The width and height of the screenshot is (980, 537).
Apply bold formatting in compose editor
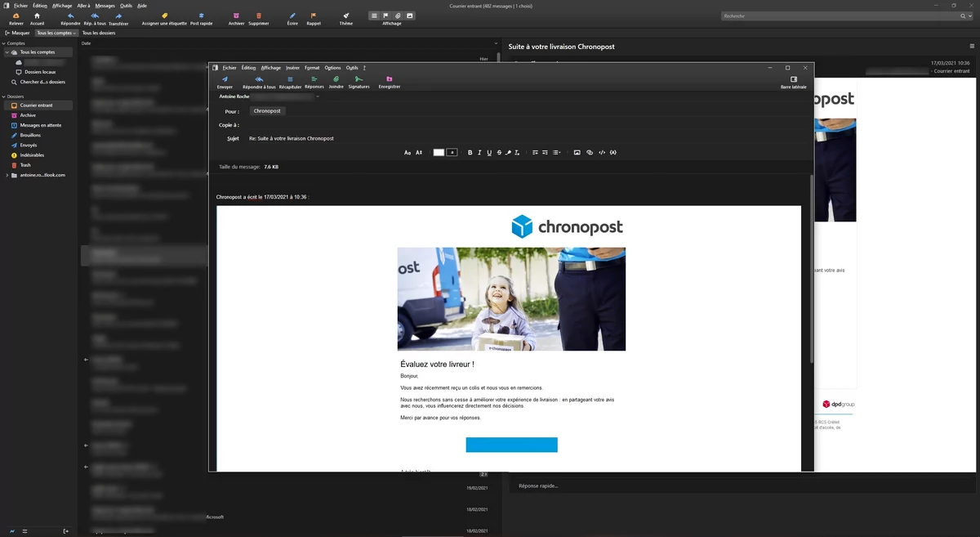click(470, 153)
